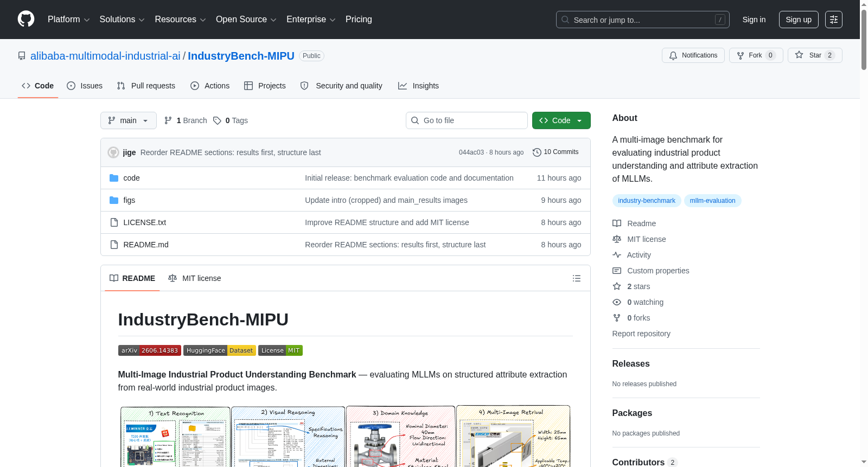868x467 pixels.
Task: Click the industry-benchmark topic tag
Action: (647, 201)
